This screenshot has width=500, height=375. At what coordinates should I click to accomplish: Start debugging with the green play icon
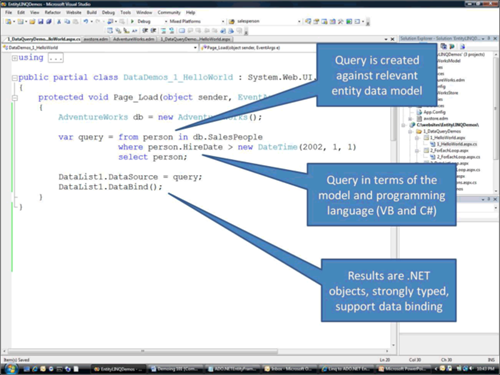pos(132,21)
